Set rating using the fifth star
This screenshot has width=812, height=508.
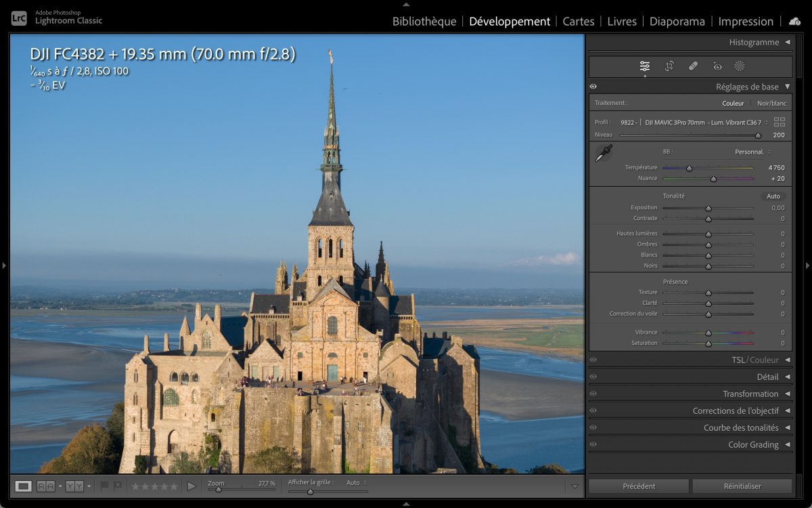coord(174,486)
